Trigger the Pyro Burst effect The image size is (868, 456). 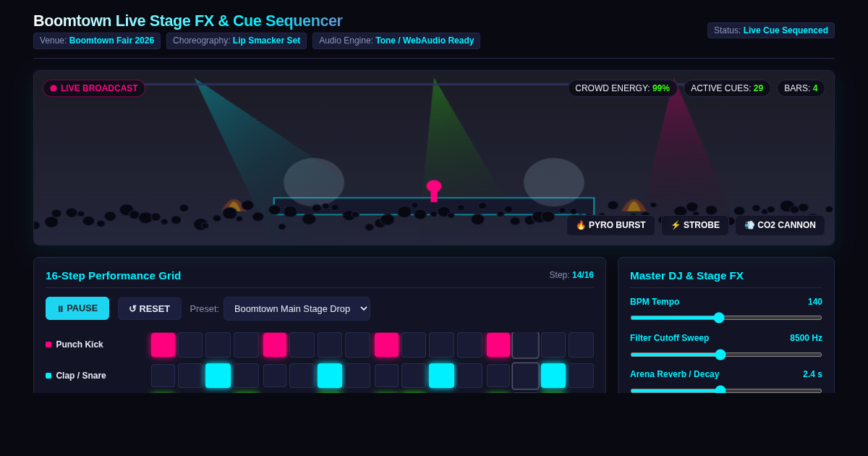pos(610,225)
